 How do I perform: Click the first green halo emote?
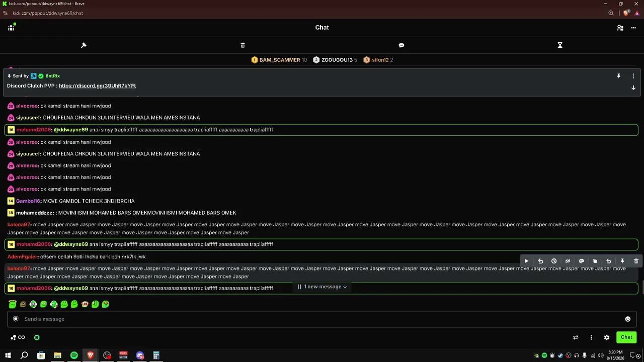tap(13, 304)
